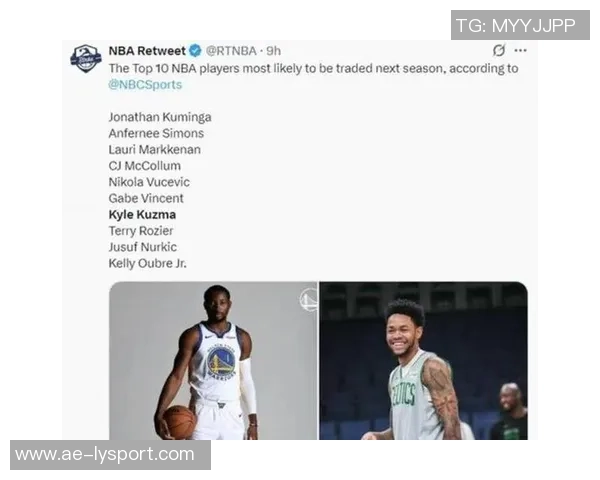Click the www.ae-lysport.com watermark
The height and width of the screenshot is (480, 600).
click(110, 455)
